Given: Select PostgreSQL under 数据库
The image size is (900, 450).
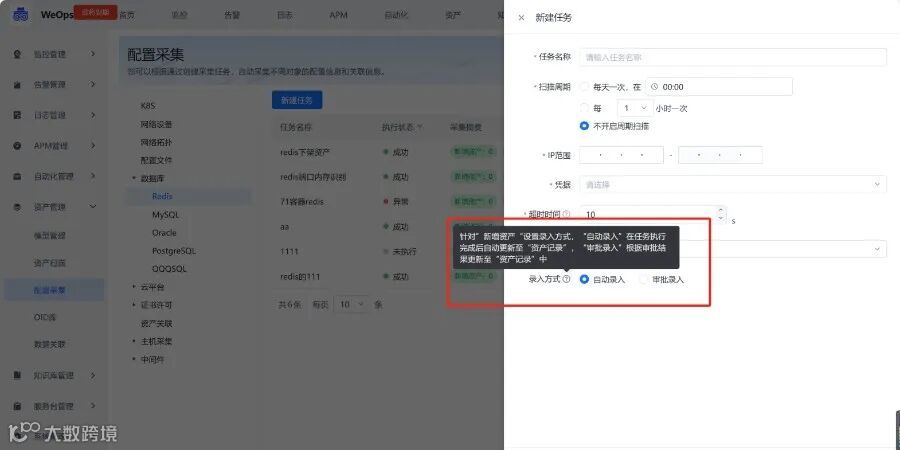Looking at the screenshot, I should (x=174, y=251).
